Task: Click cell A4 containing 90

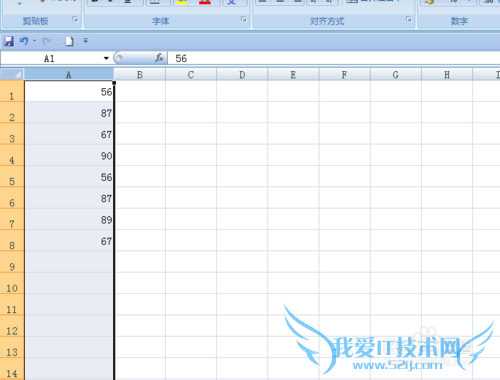Action: pyautogui.click(x=69, y=155)
